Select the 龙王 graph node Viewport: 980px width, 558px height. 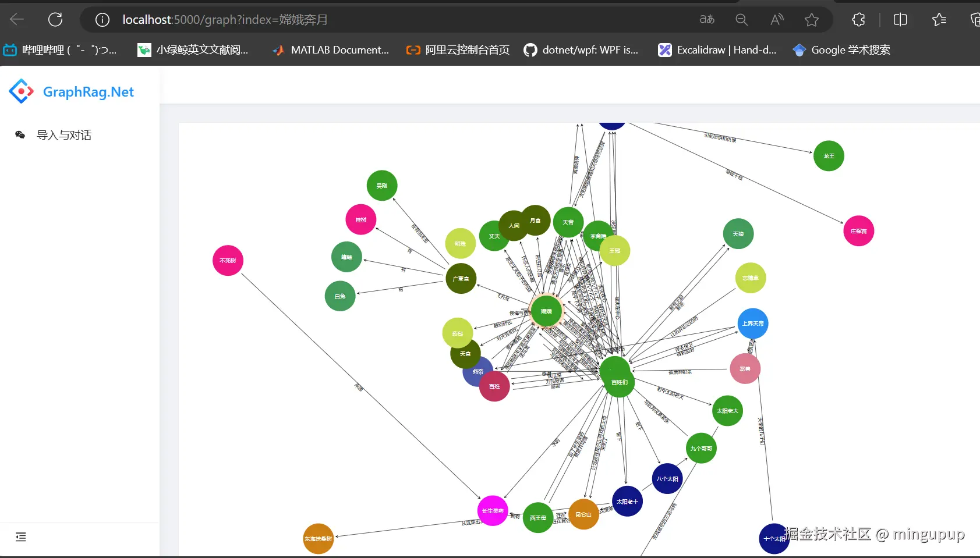829,156
